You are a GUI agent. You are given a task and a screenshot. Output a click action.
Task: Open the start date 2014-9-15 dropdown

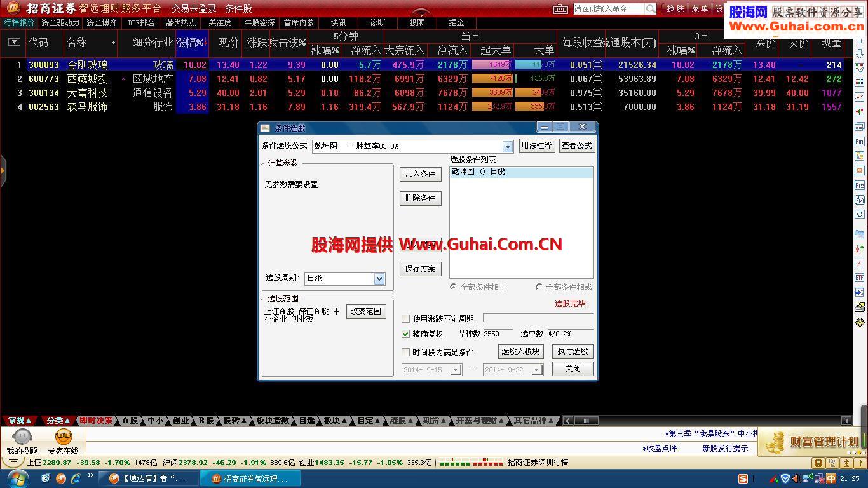pos(455,370)
